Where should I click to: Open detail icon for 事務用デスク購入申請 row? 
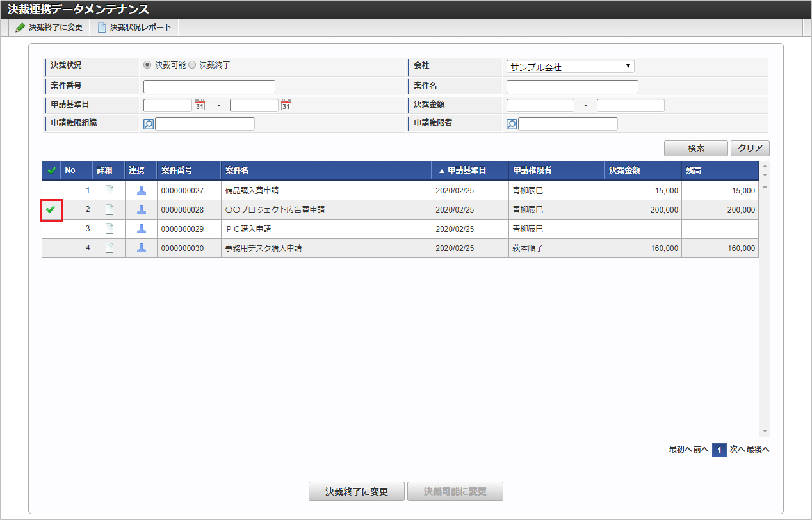(x=110, y=248)
